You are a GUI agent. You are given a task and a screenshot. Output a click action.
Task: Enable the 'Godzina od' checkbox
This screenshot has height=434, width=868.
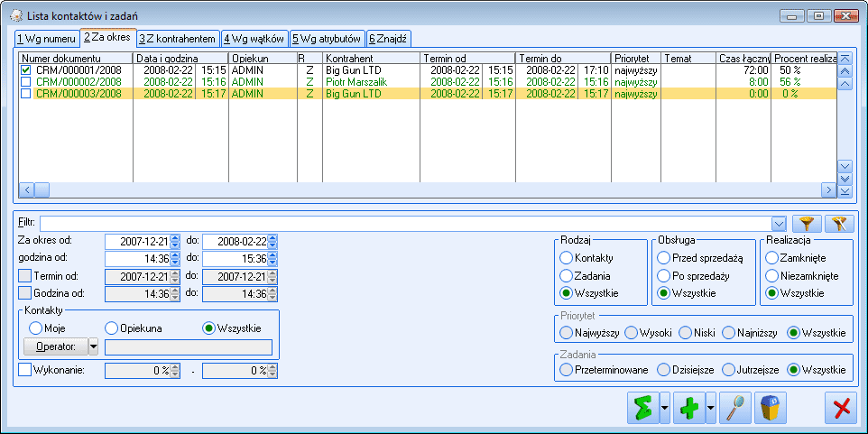(x=25, y=293)
